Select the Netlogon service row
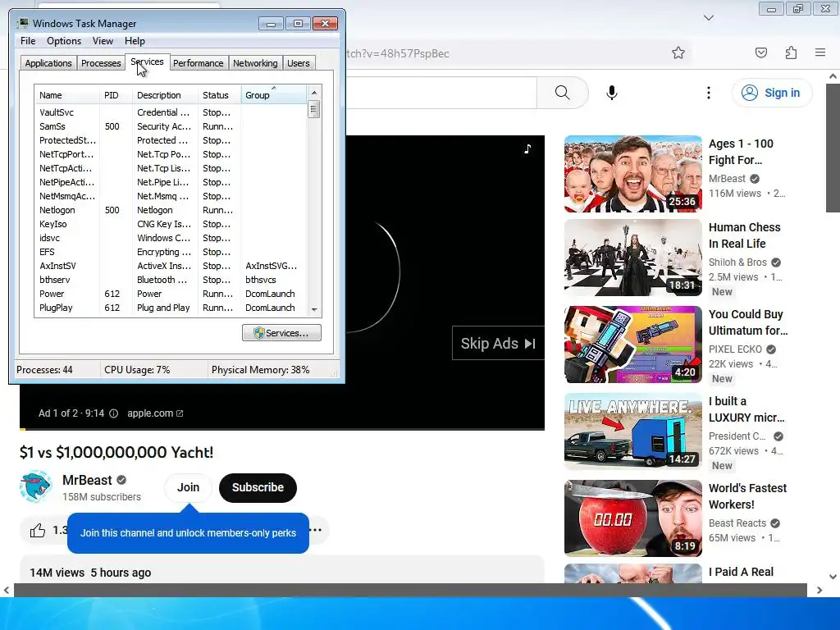Viewport: 840px width, 630px height. 171,210
